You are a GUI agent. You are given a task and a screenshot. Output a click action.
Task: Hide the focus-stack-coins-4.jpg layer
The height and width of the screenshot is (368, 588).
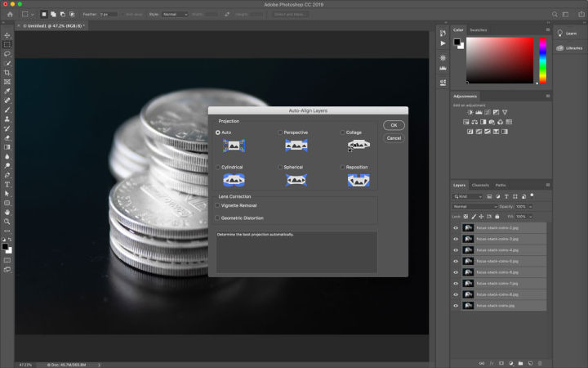coord(456,250)
